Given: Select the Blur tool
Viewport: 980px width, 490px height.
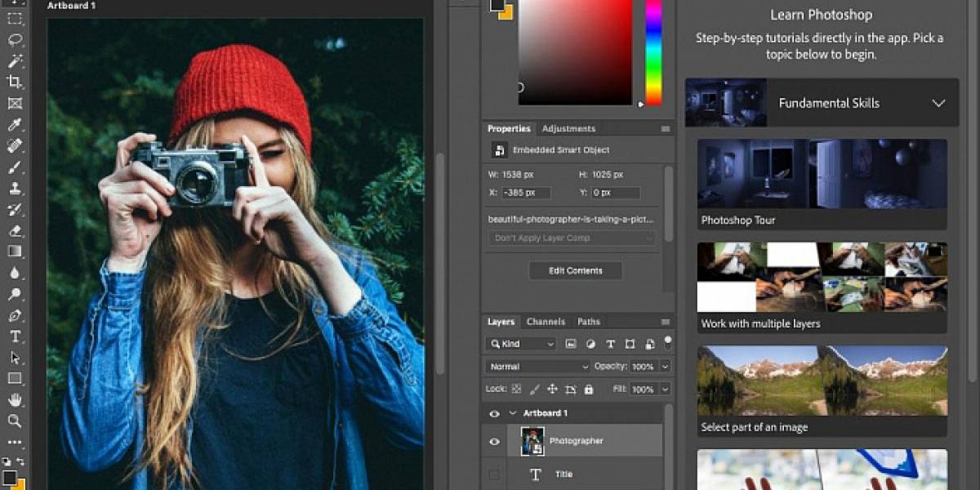Looking at the screenshot, I should 15,273.
